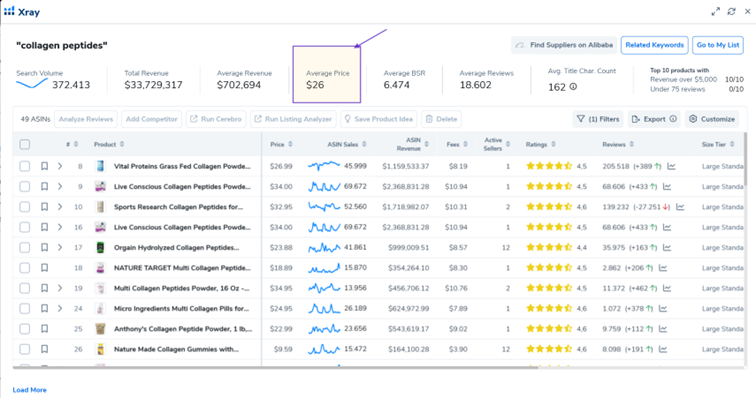Expand the Multi Collagen Peptides Powder 16 Oz row

pos(60,288)
